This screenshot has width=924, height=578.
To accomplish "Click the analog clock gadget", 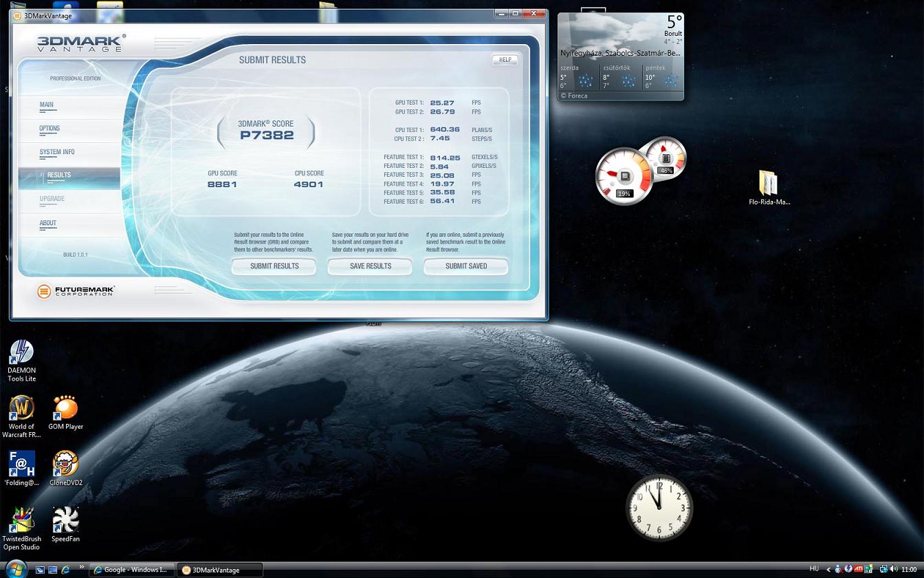I will click(x=659, y=509).
